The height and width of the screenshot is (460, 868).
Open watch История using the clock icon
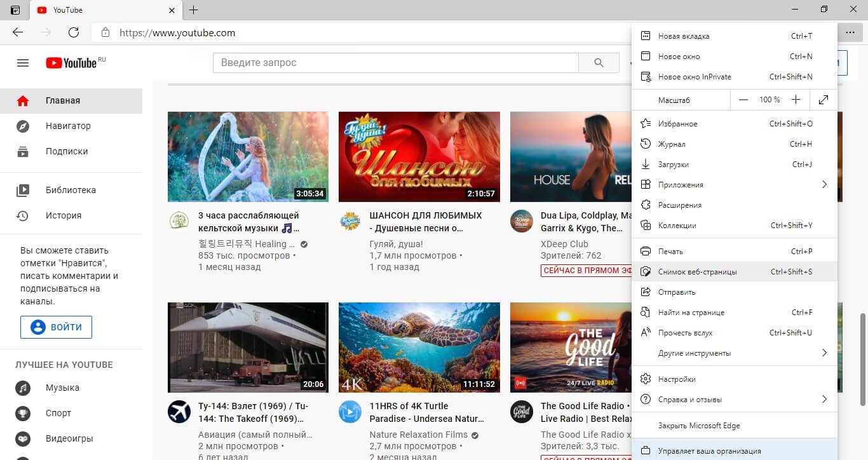pyautogui.click(x=22, y=215)
